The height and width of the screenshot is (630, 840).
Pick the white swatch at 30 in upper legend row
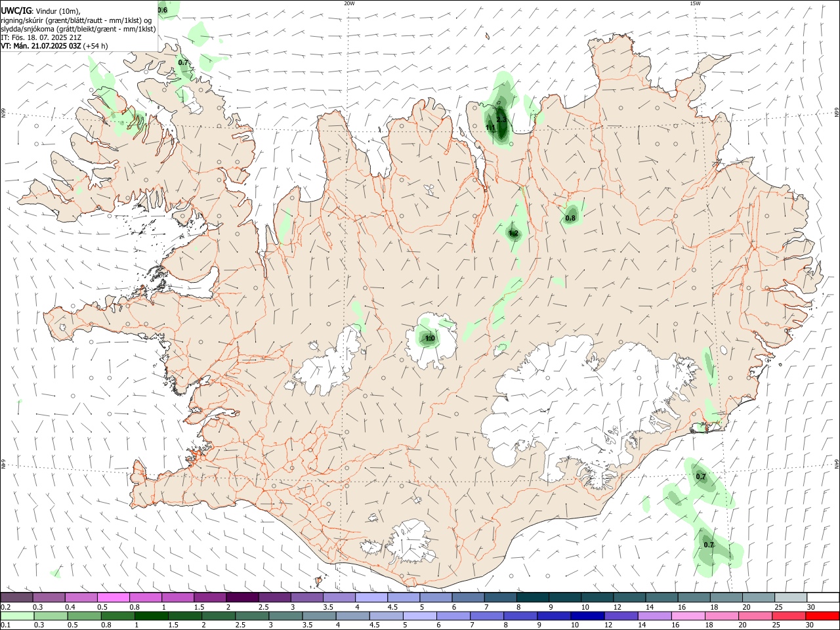[x=823, y=598]
